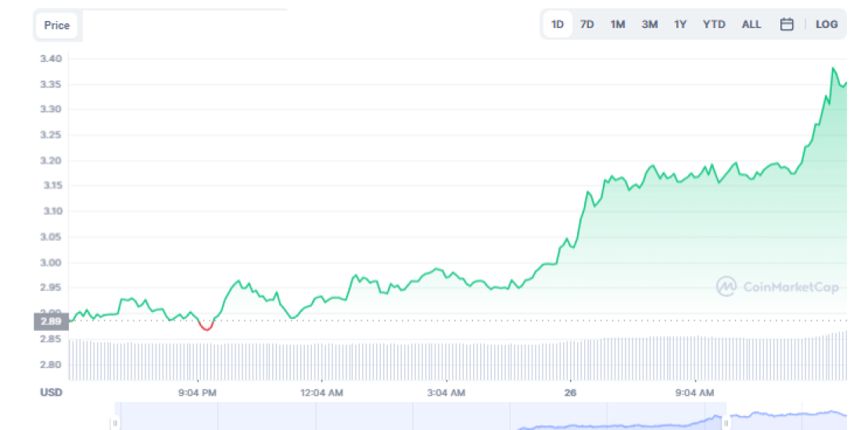Choose the YTD range option
Screen dimensions: 868x430
click(x=713, y=24)
